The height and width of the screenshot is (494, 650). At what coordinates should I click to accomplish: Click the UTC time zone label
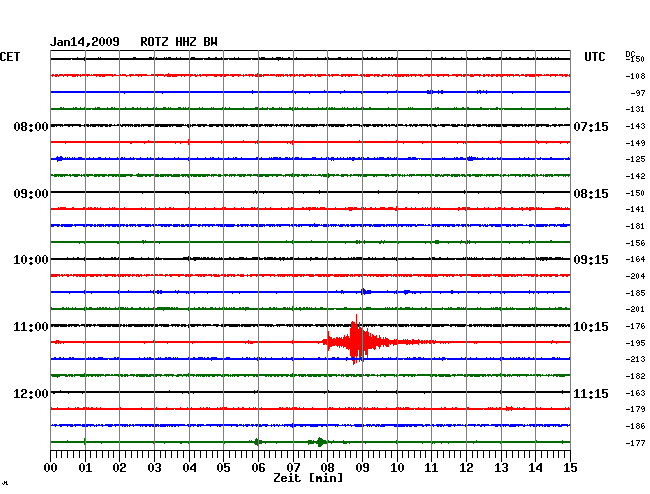tap(594, 57)
